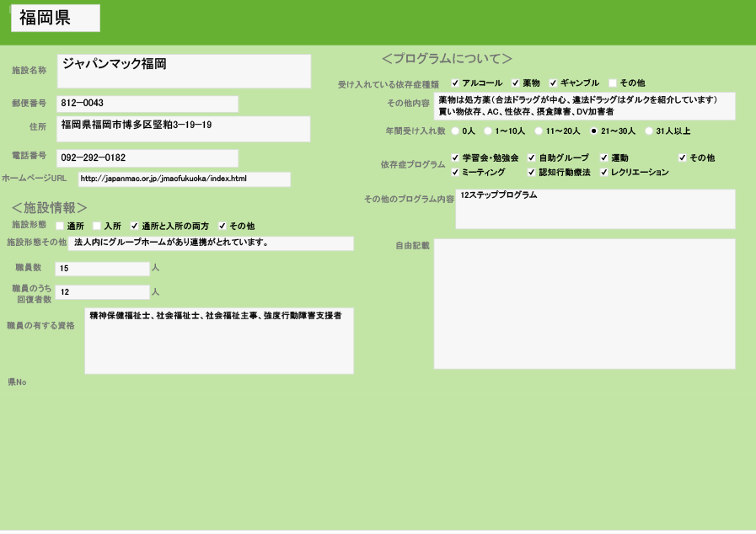Select the 0人 radio button
Viewport: 756px width, 534px height.
(x=456, y=131)
